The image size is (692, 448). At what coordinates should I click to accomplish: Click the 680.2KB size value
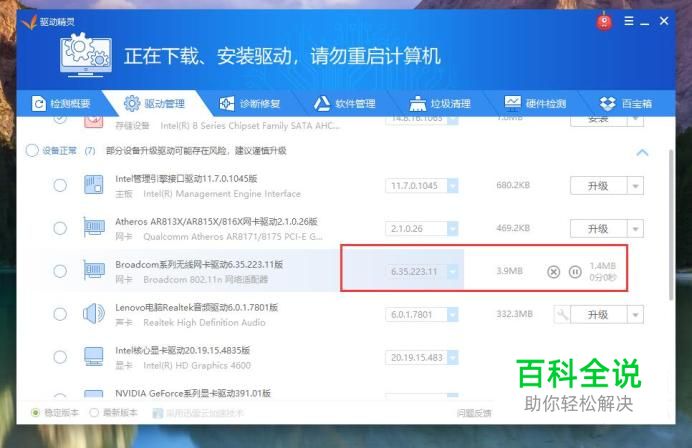click(x=513, y=185)
